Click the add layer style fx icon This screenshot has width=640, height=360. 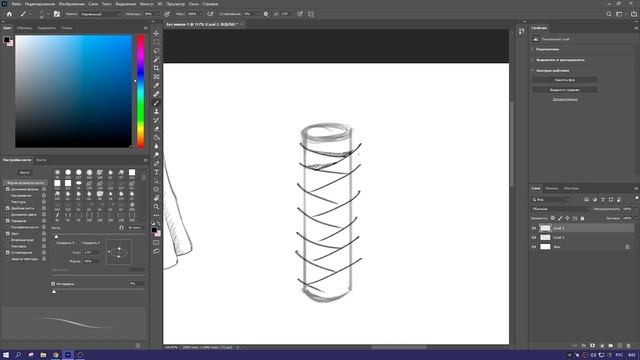pos(584,346)
